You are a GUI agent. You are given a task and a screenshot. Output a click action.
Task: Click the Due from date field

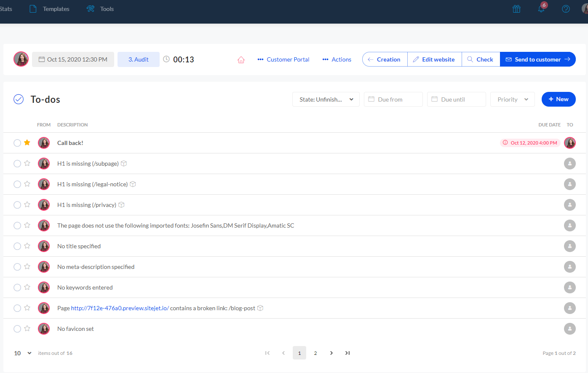393,99
